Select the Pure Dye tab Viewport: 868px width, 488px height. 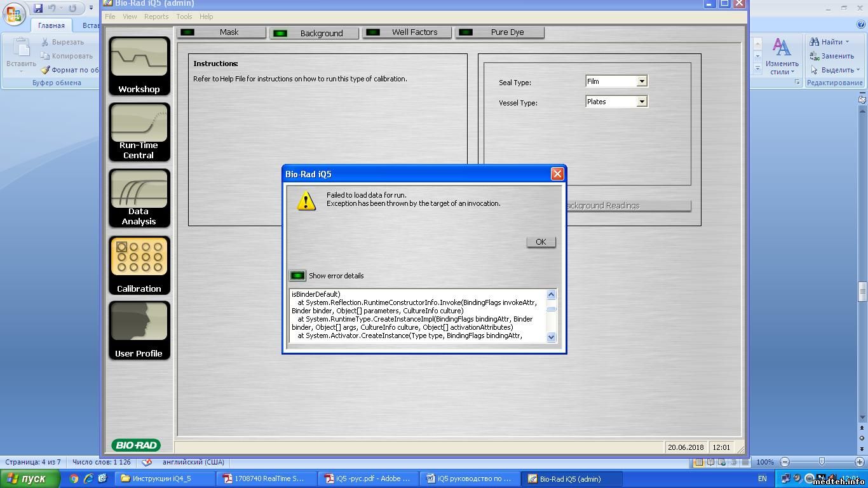(499, 32)
